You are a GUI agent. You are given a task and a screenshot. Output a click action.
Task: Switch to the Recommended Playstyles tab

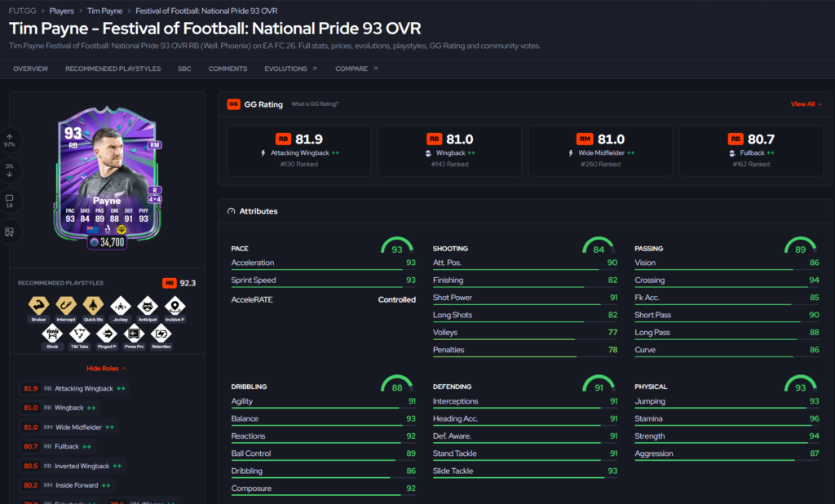click(x=113, y=69)
